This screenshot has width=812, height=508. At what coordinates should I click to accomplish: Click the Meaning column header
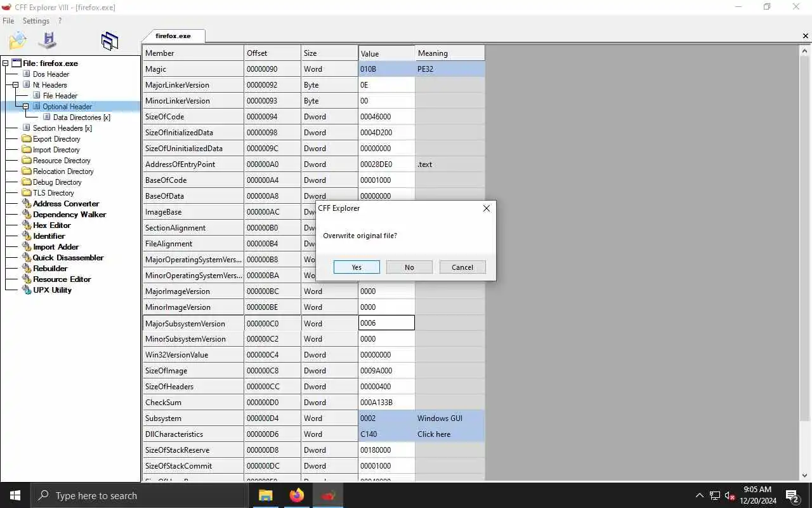[450, 53]
